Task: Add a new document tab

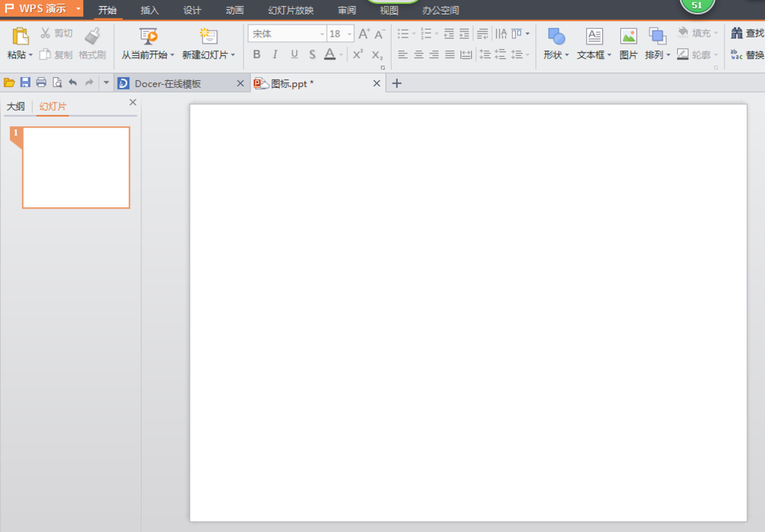Action: point(396,83)
